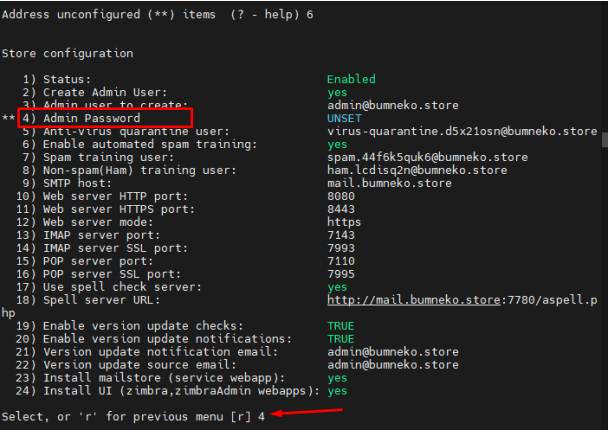Click the green 'Enabled' status value
The image size is (608, 430).
point(351,79)
